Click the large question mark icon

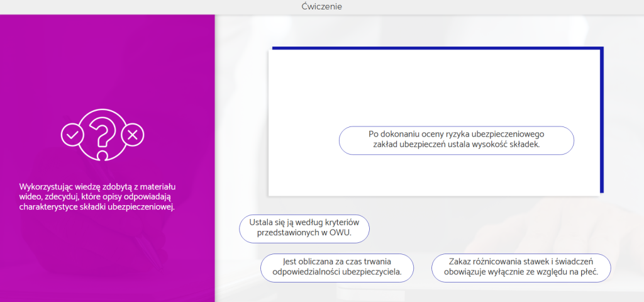(x=102, y=131)
